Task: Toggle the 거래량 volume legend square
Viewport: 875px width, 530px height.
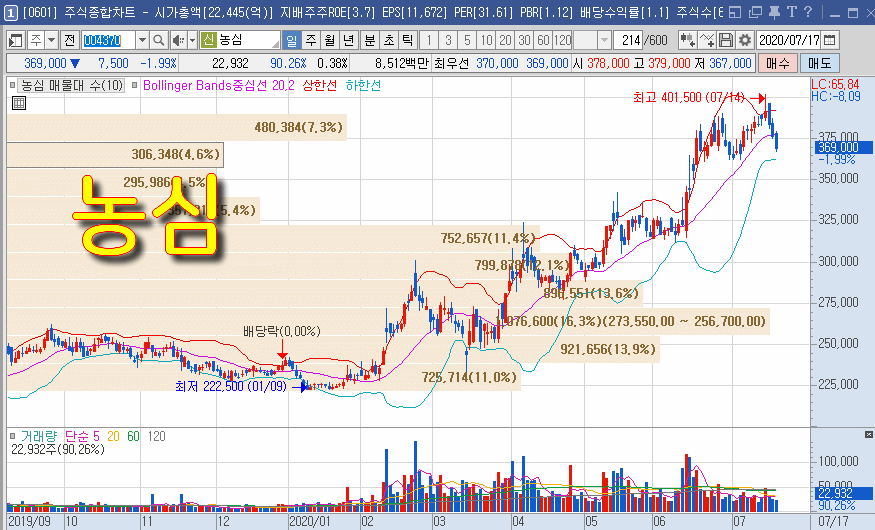Action: click(12, 436)
